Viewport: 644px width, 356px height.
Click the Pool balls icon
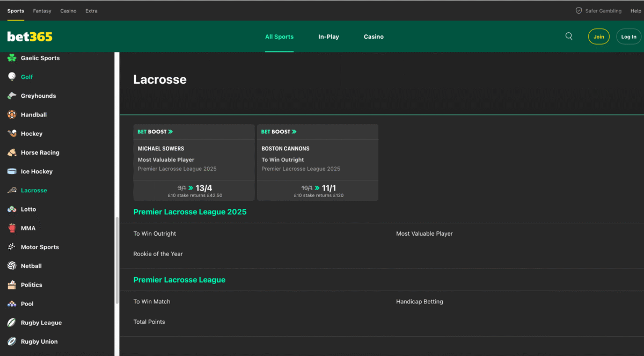pyautogui.click(x=12, y=304)
